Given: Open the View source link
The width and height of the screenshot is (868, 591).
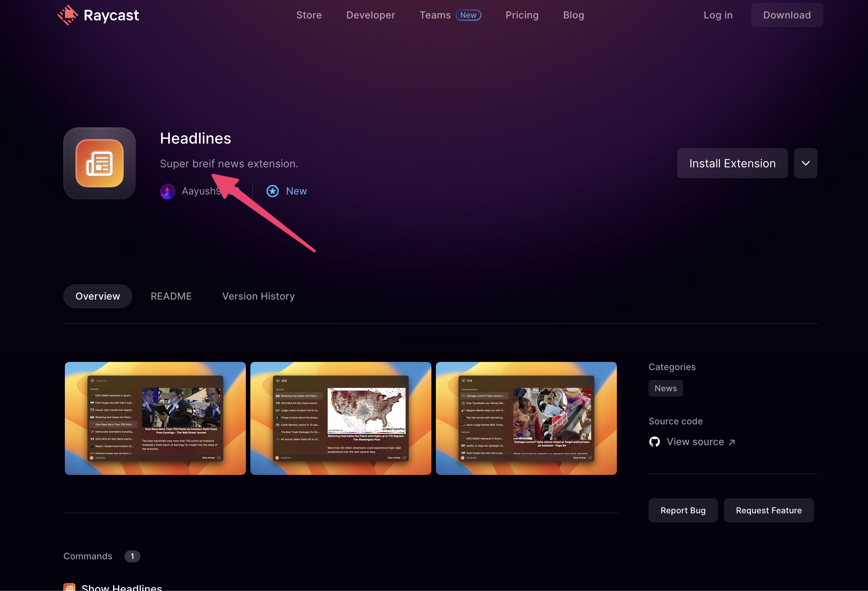Looking at the screenshot, I should click(695, 442).
